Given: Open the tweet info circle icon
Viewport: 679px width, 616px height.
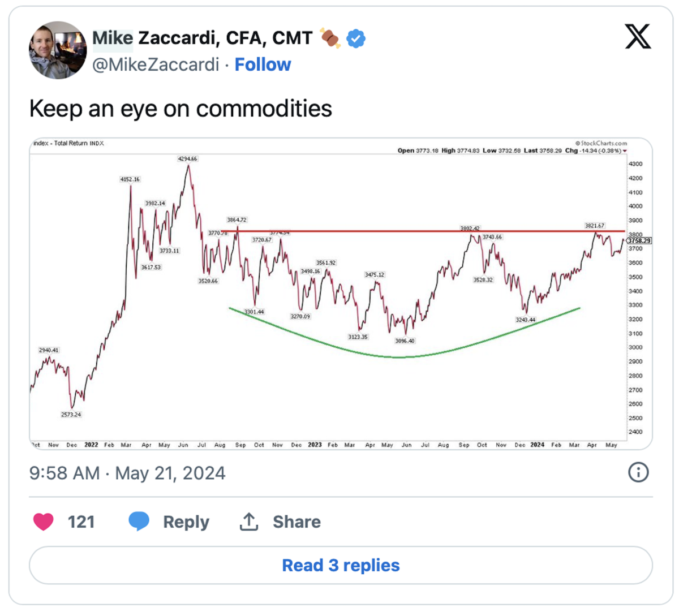Looking at the screenshot, I should tap(638, 472).
